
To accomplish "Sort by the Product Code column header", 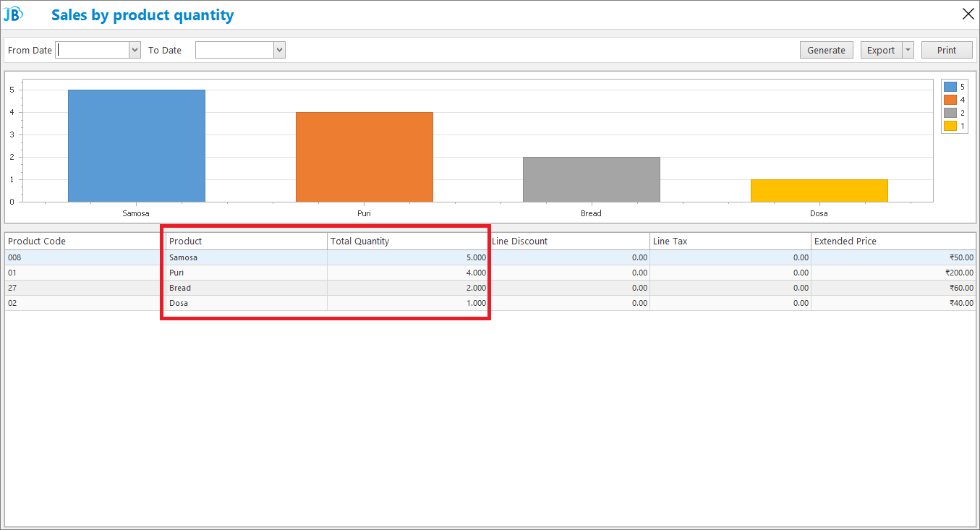I will (x=85, y=241).
